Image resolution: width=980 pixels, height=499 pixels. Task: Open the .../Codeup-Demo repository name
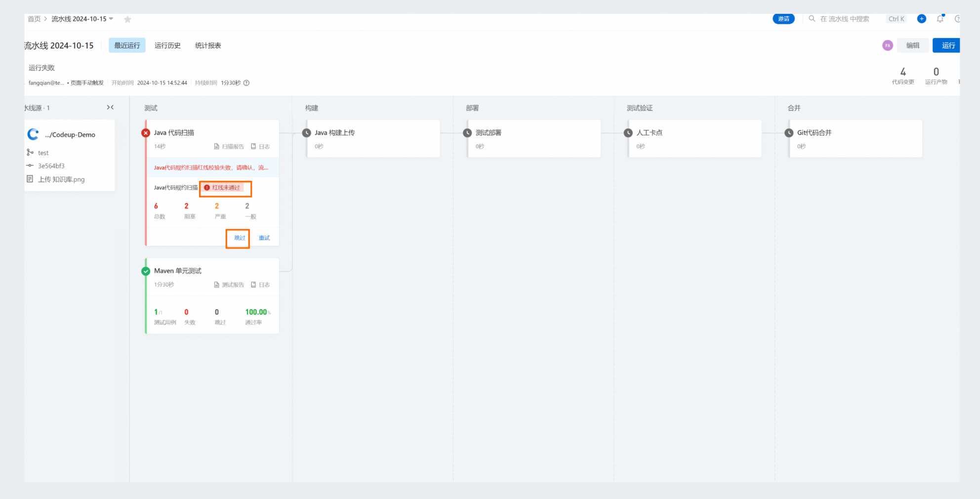70,135
